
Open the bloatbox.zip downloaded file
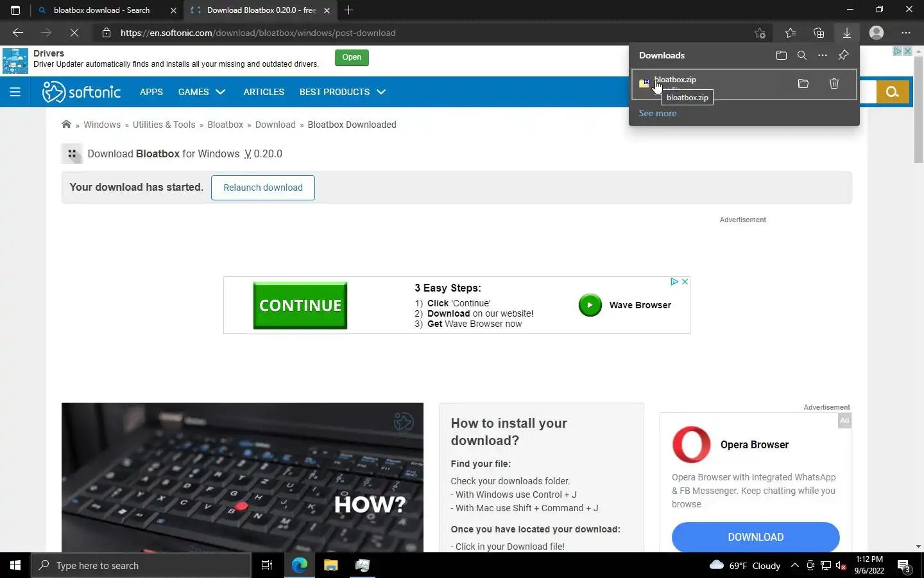[x=675, y=80]
